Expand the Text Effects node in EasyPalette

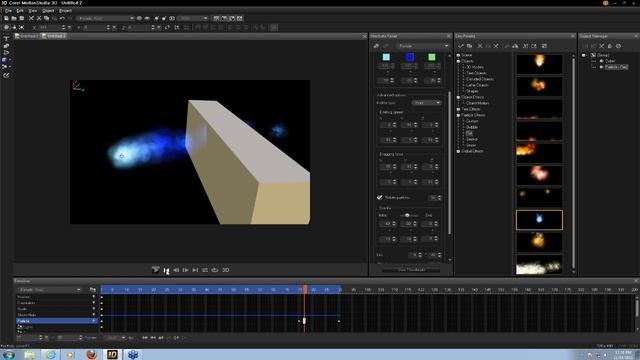[458, 109]
